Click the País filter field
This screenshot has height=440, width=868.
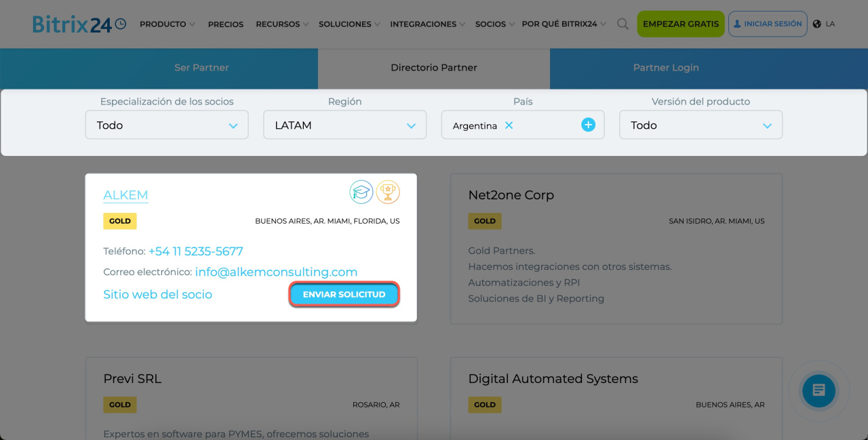(x=523, y=125)
